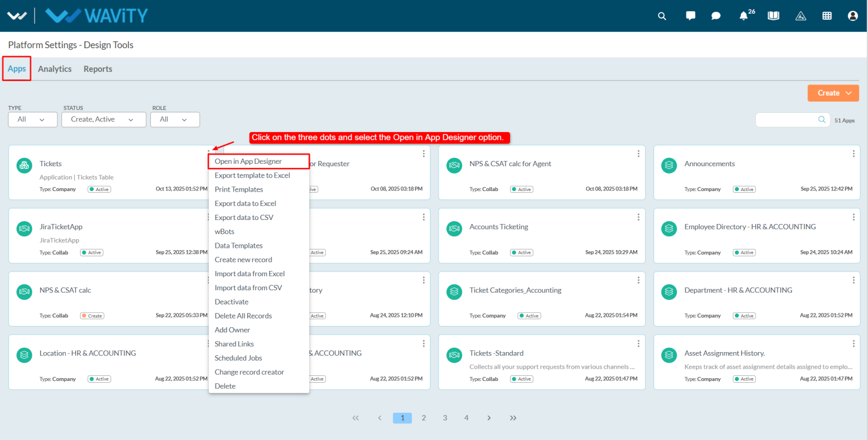Click the Ticket Categories_Accounting icon

click(454, 291)
